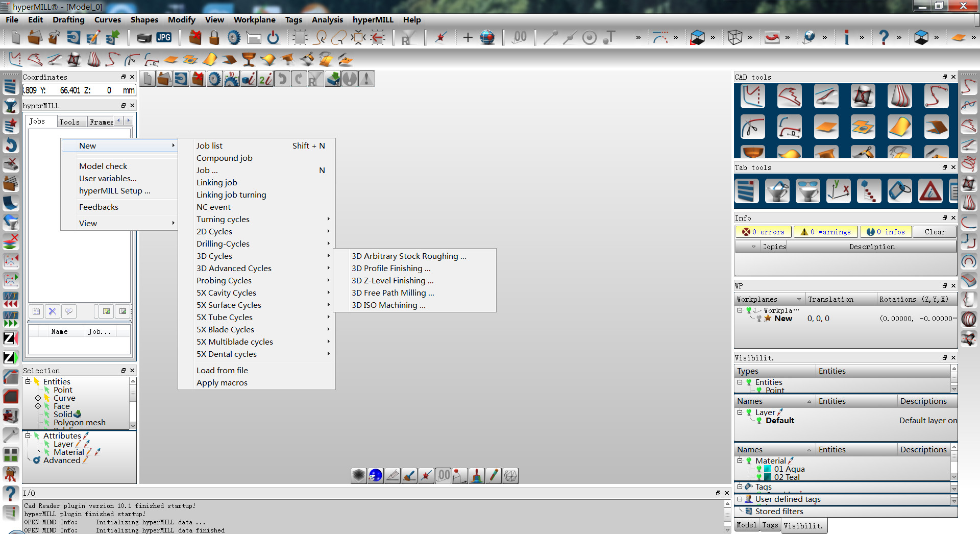Toggle Point selection filter in Selection panel
Viewport: 980px width, 534px height.
(47, 390)
